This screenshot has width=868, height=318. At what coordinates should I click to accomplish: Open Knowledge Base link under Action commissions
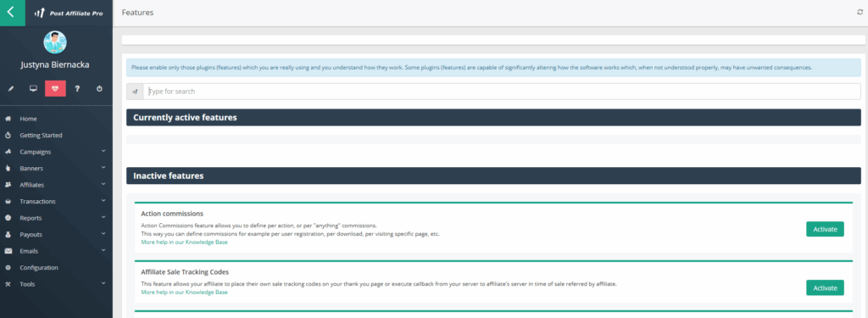tap(184, 242)
